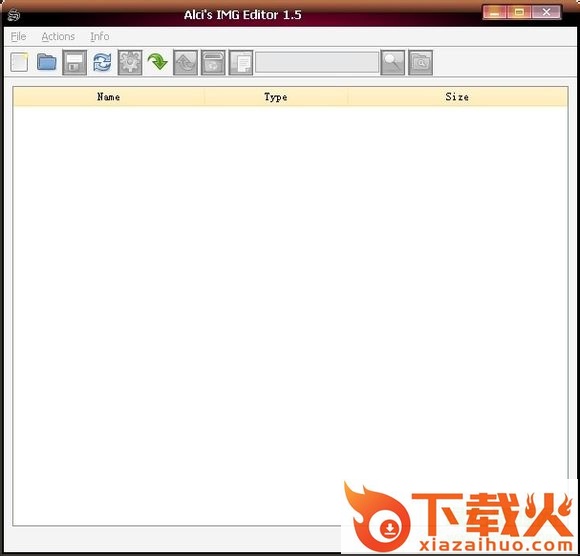Start search with the magnifying glass button
Viewport: 580px width, 556px height.
pos(393,62)
